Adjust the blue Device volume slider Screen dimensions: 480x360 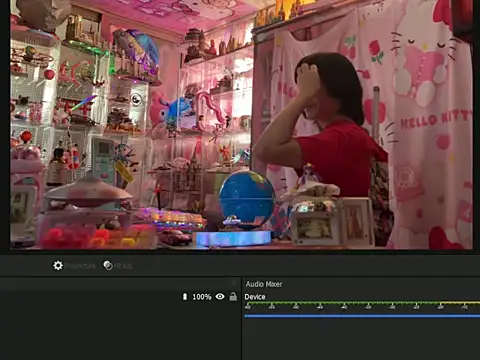click(x=362, y=316)
